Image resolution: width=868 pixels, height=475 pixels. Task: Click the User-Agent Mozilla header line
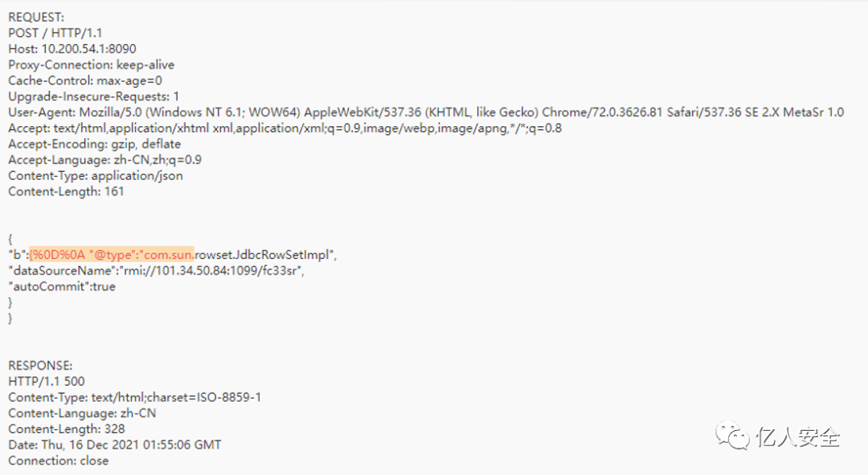pos(426,112)
